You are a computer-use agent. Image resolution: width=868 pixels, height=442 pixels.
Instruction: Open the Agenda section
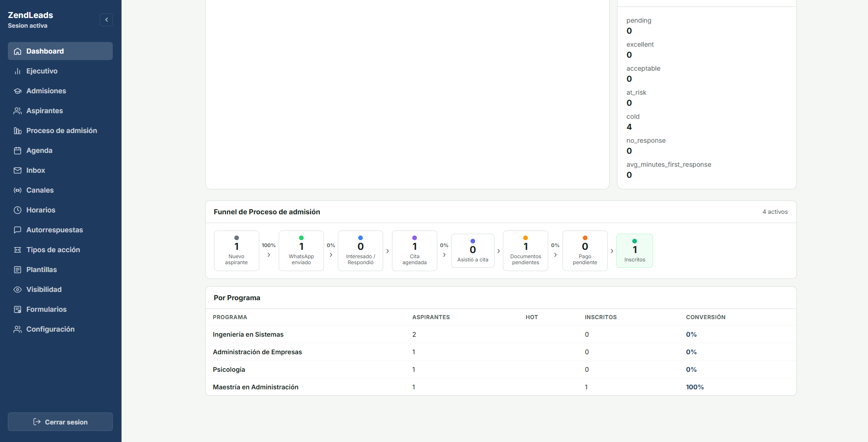pyautogui.click(x=60, y=151)
